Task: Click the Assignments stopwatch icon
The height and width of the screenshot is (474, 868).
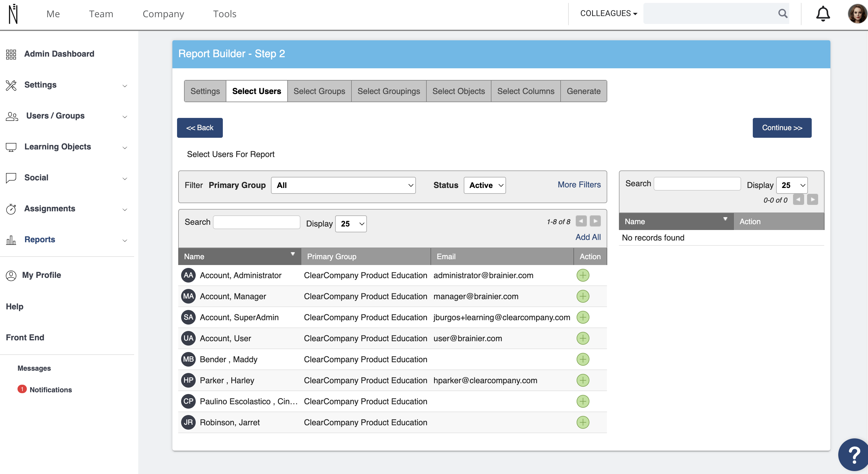Action: point(11,209)
